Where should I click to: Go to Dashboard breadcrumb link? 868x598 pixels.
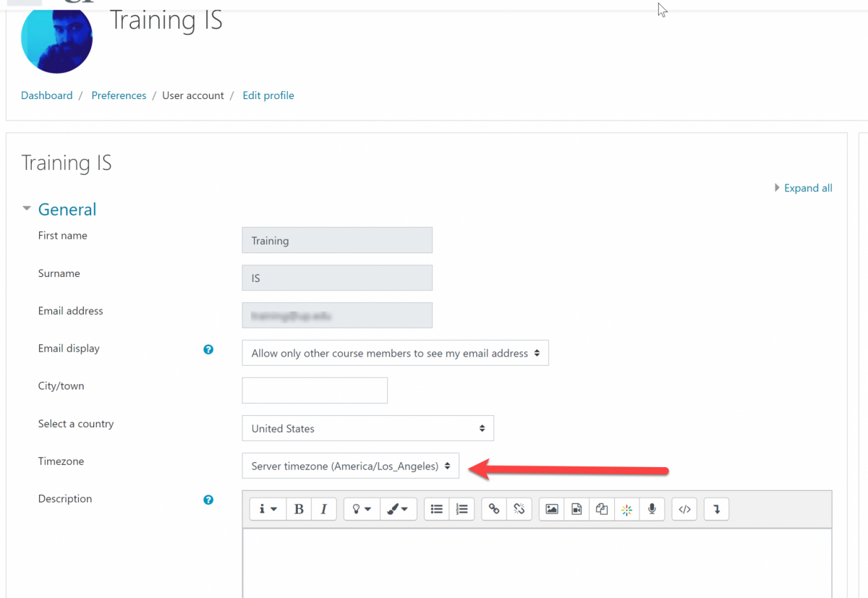tap(47, 95)
